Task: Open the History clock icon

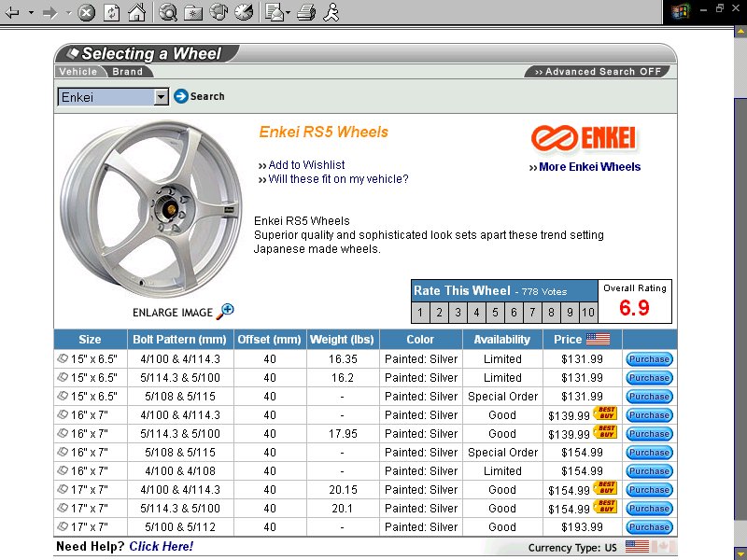Action: coord(244,12)
